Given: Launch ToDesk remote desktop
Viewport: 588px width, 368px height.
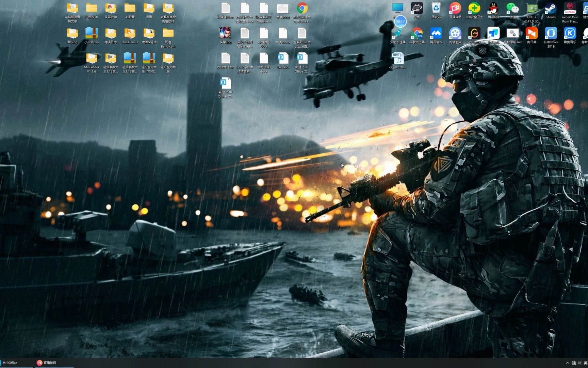Looking at the screenshot, I should (x=493, y=35).
